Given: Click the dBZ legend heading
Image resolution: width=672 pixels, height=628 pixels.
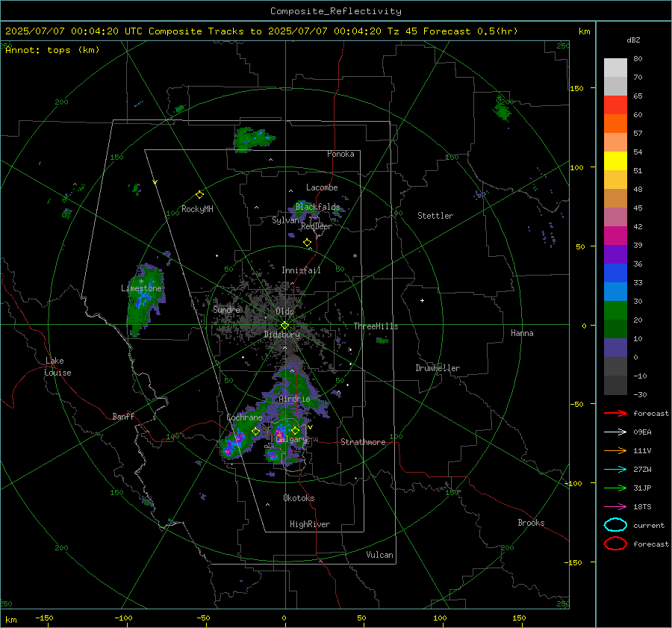Looking at the screenshot, I should click(633, 40).
